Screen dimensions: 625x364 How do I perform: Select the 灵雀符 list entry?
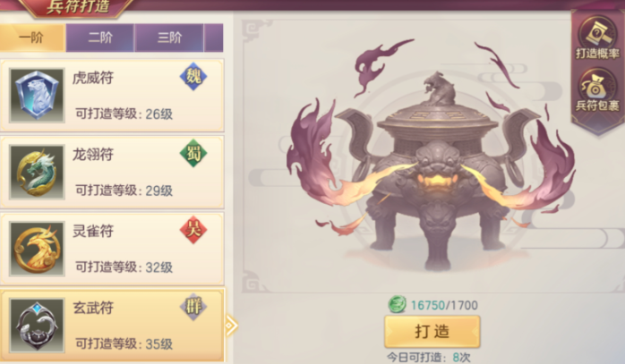pyautogui.click(x=112, y=249)
